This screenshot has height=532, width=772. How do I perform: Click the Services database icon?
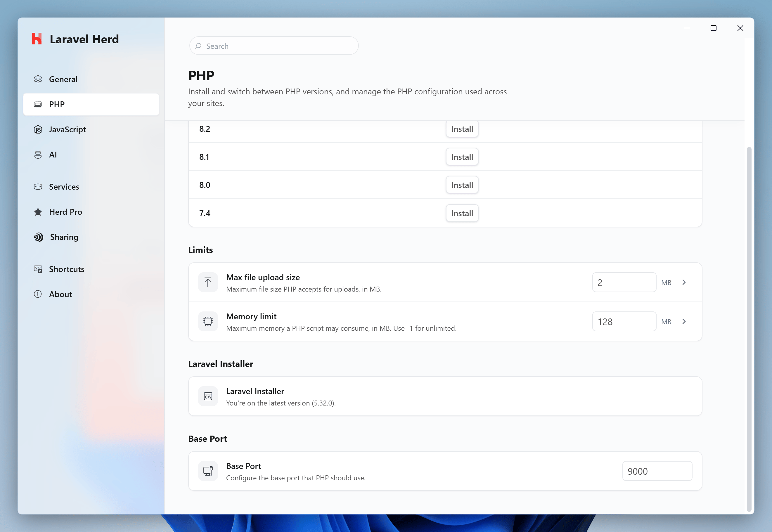click(x=38, y=187)
